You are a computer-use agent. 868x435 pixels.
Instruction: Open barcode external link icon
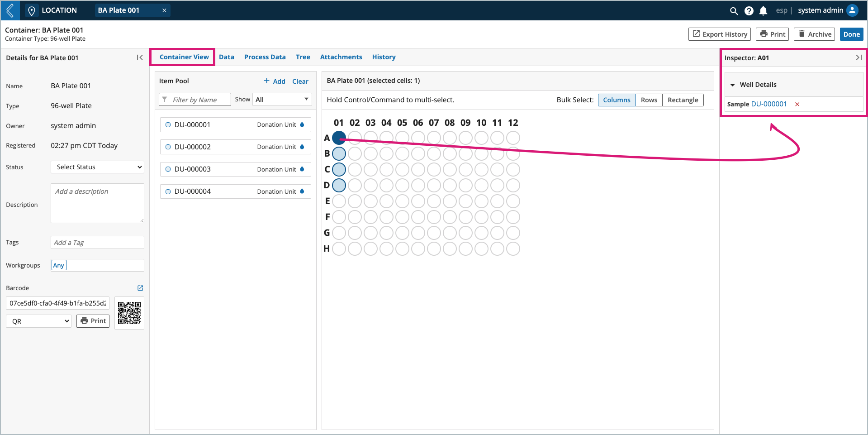(x=140, y=288)
